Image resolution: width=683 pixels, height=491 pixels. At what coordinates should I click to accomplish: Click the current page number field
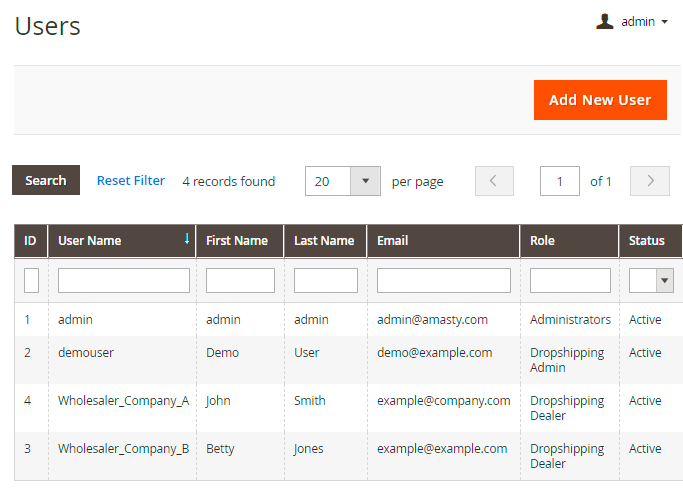(x=559, y=181)
